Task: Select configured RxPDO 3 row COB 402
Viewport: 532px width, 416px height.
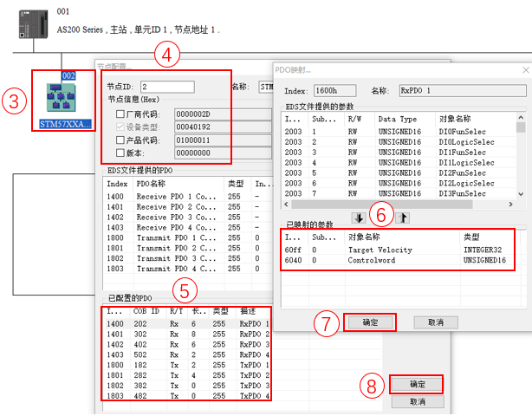Action: (x=186, y=344)
